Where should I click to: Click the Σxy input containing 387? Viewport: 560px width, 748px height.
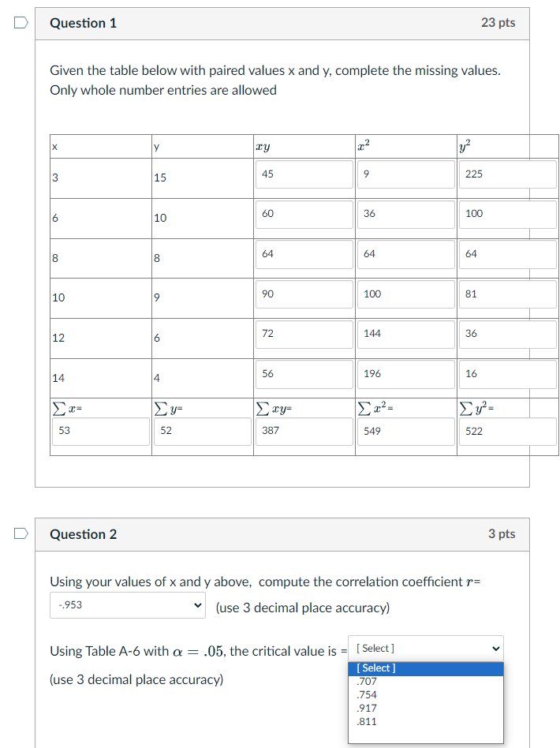(304, 432)
